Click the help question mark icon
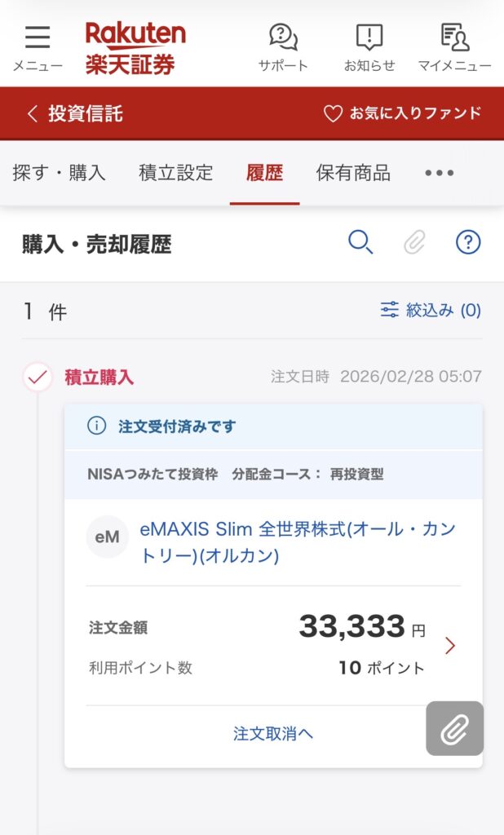The height and width of the screenshot is (835, 504). click(468, 242)
